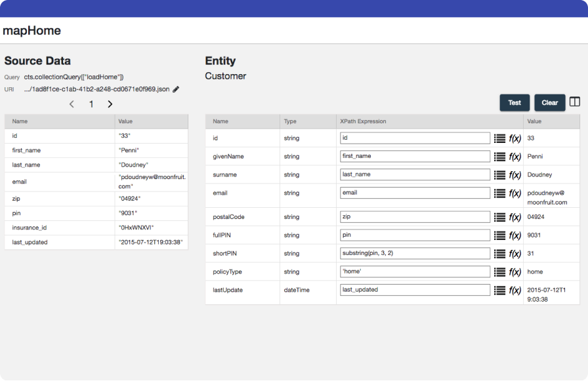The height and width of the screenshot is (381, 588).
Task: Open source property list for policyType row
Action: (499, 272)
